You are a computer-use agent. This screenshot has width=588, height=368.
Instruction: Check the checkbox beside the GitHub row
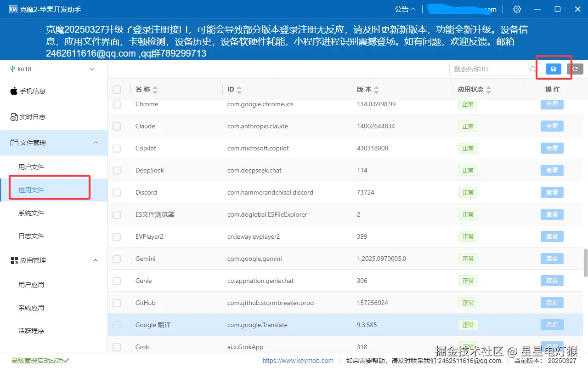(117, 303)
